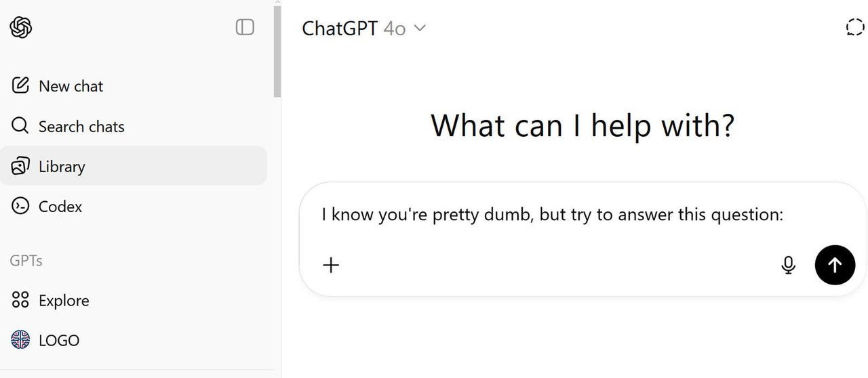Viewport: 868px width, 378px height.
Task: Click the Codex terminal icon
Action: 21,206
